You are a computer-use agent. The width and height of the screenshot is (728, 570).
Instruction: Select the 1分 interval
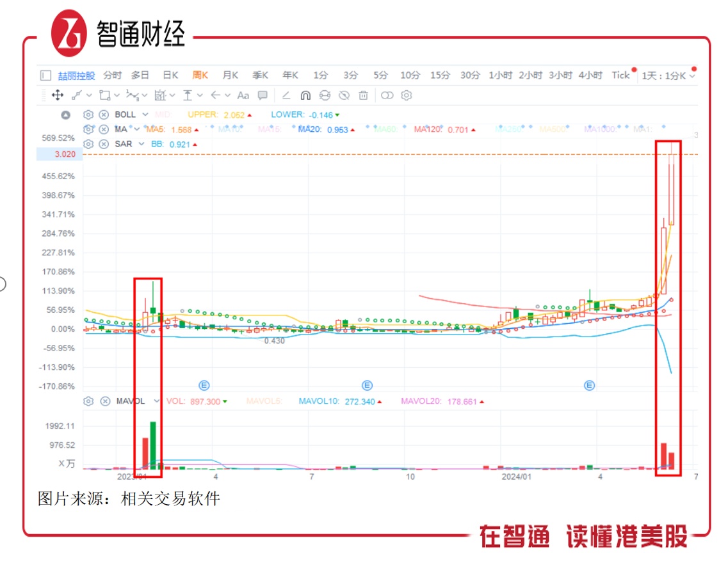pyautogui.click(x=320, y=75)
